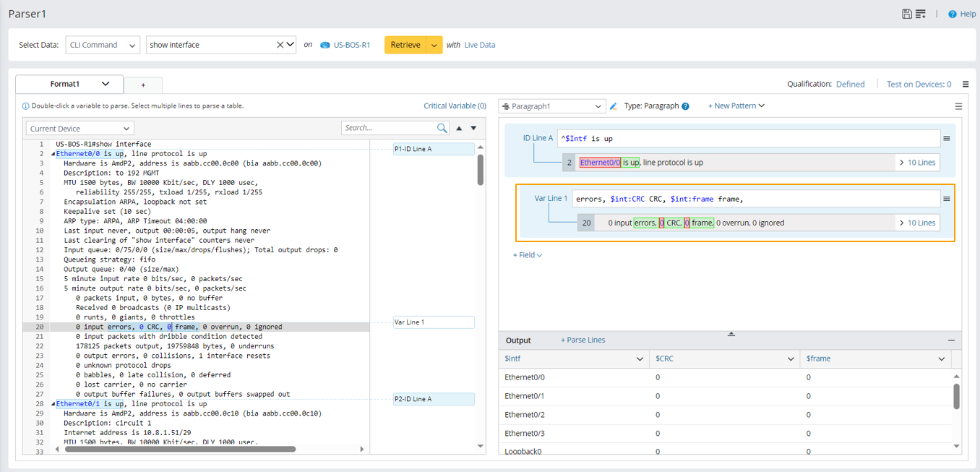Expand the $CRC column dropdown
This screenshot has height=472, width=980.
(x=791, y=359)
